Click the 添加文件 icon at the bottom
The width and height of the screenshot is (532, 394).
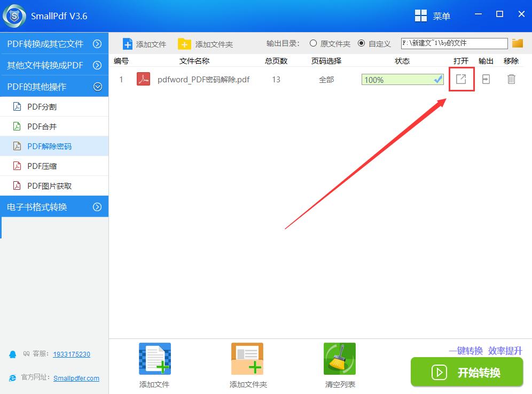pyautogui.click(x=154, y=358)
